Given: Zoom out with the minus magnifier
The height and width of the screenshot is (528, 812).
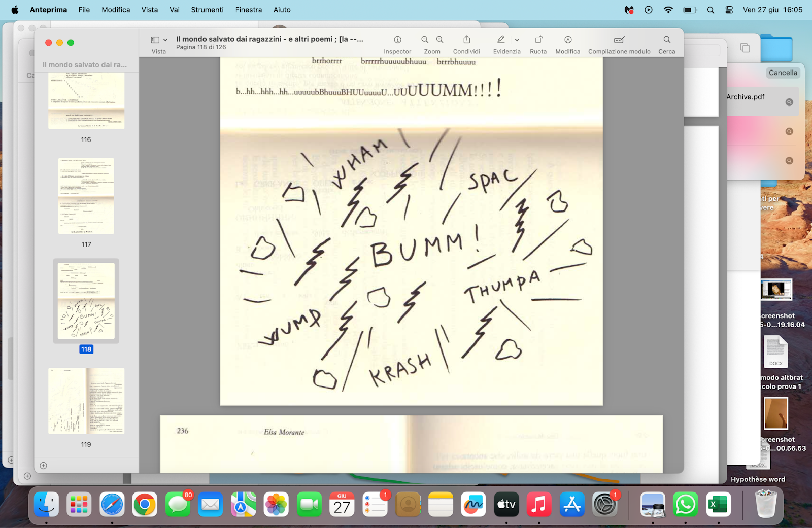Looking at the screenshot, I should point(425,40).
